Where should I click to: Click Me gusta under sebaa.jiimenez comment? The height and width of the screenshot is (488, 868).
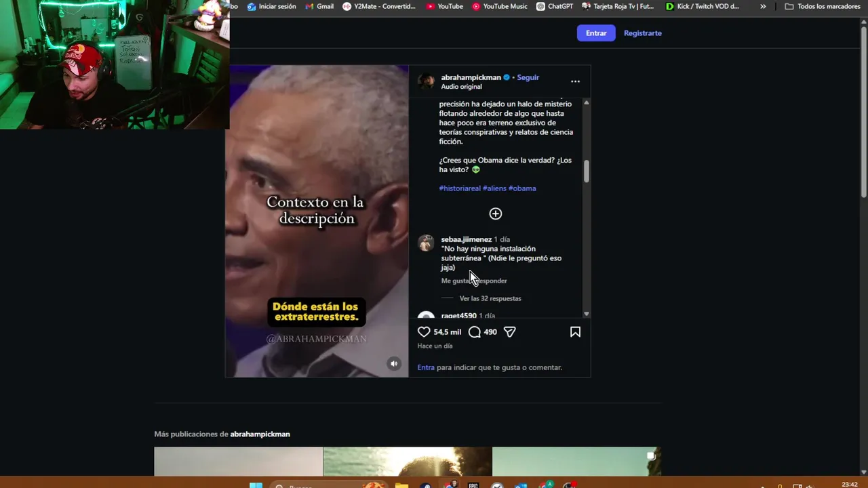point(455,281)
